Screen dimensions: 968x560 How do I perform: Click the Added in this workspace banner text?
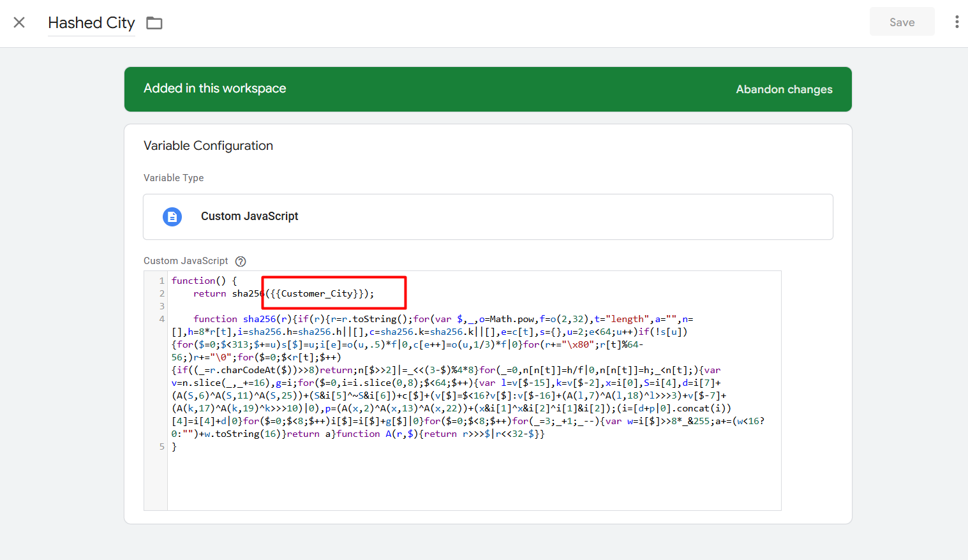point(214,89)
